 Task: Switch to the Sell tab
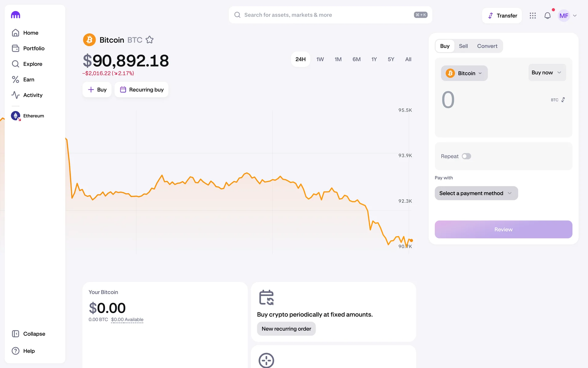(x=463, y=46)
